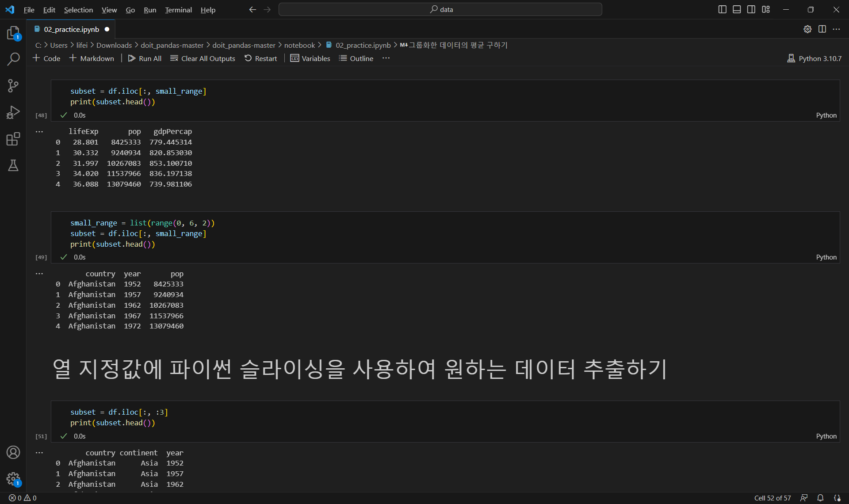This screenshot has height=504, width=849.
Task: Click Run All button
Action: click(x=145, y=58)
